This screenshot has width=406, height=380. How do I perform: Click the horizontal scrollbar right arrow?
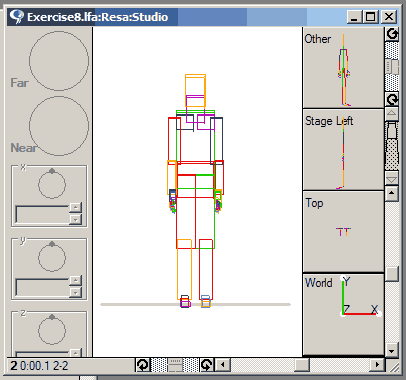coord(377,365)
